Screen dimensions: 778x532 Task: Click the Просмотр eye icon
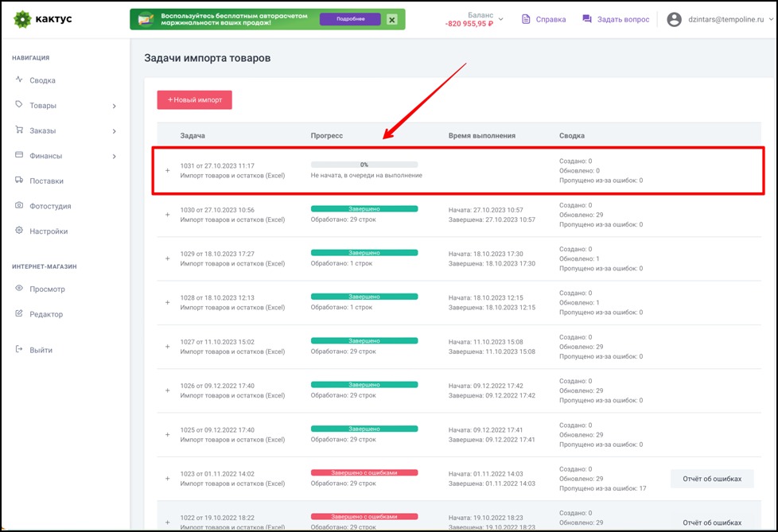pos(19,289)
